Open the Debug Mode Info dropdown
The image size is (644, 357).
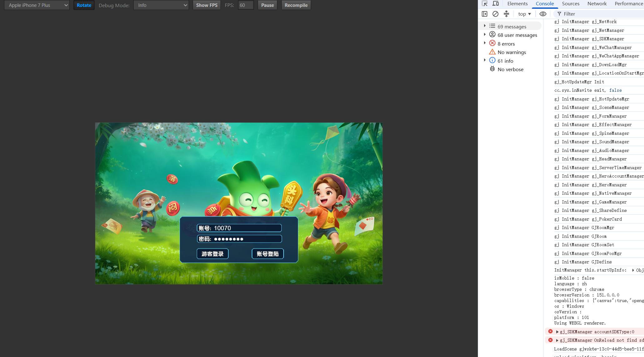[161, 5]
